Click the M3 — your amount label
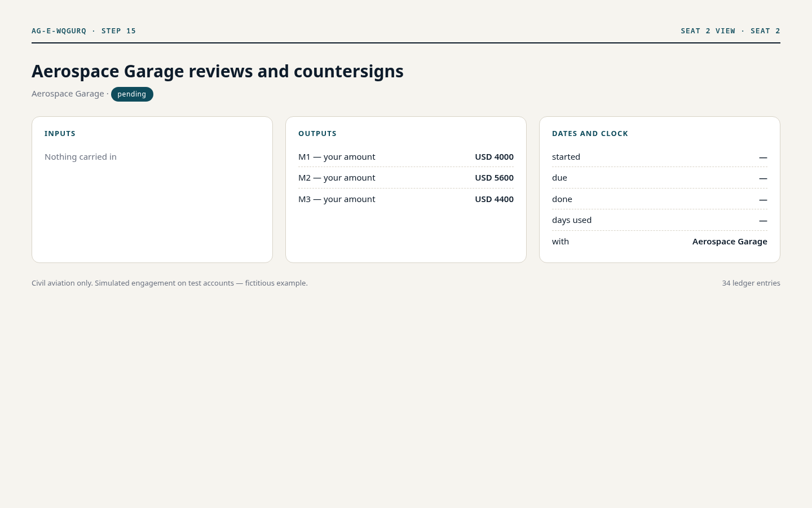 pos(337,199)
